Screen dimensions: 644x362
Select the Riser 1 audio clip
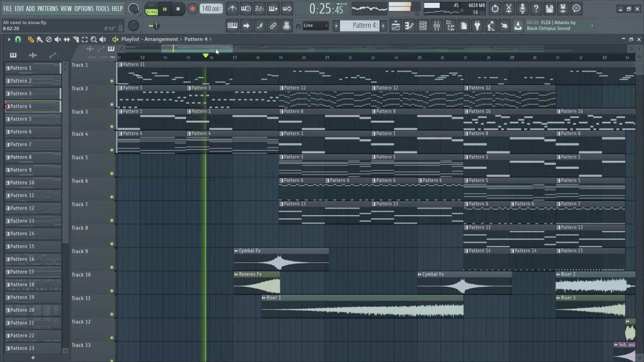tap(362, 306)
